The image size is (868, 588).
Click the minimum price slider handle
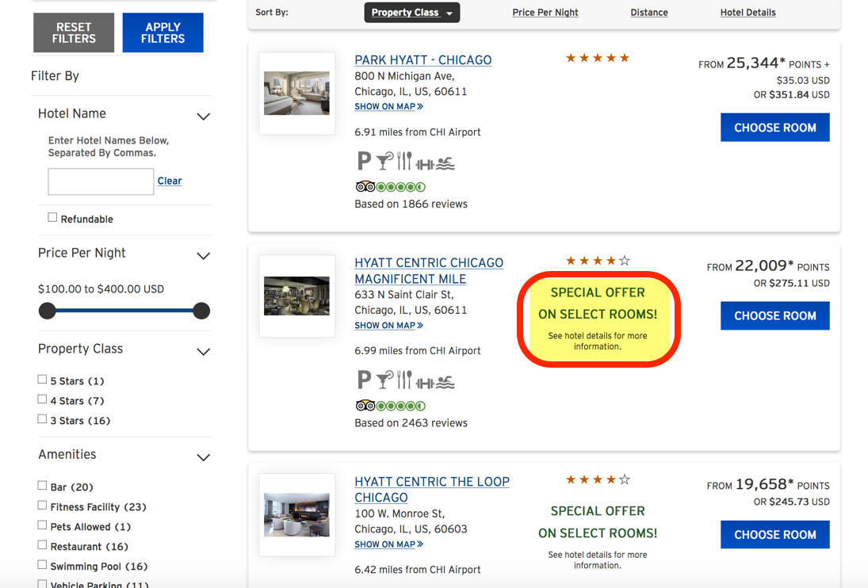click(48, 311)
